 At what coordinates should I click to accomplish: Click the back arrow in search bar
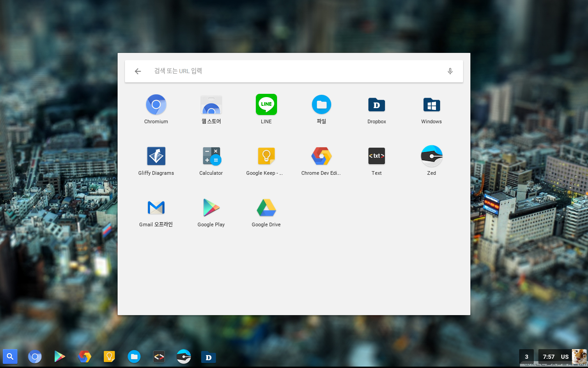(x=138, y=71)
